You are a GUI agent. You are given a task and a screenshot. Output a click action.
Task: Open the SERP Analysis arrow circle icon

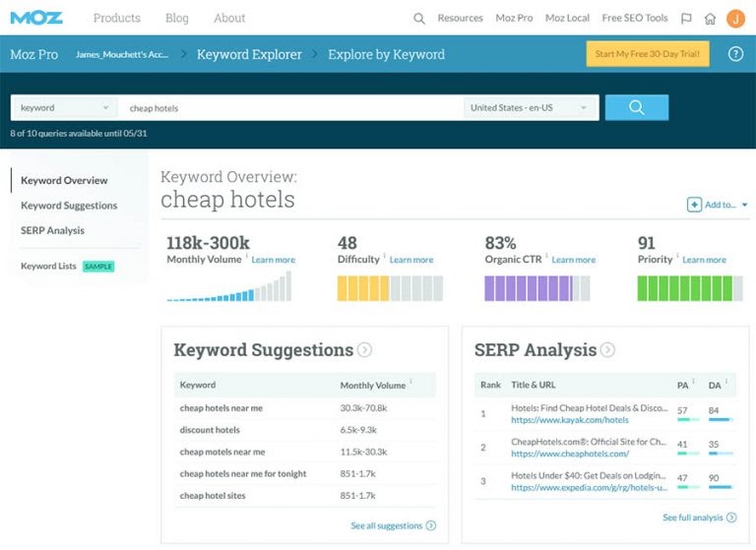[x=607, y=349]
